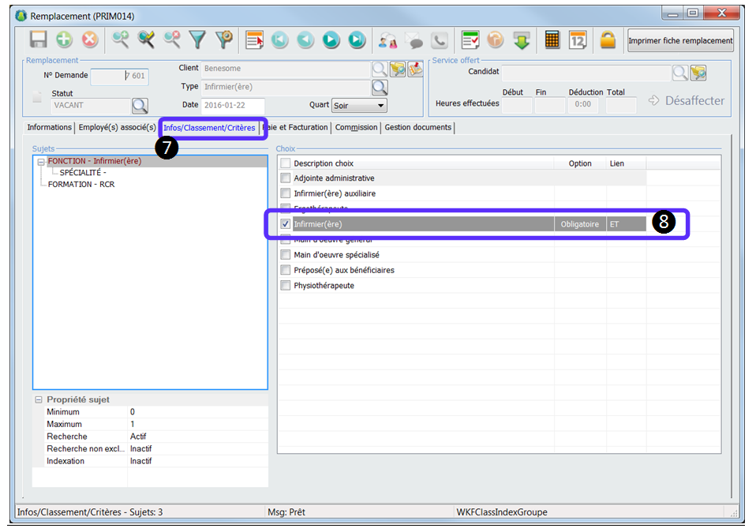
Task: Uncheck the Infirmier(ère) checkbox
Action: (x=286, y=224)
